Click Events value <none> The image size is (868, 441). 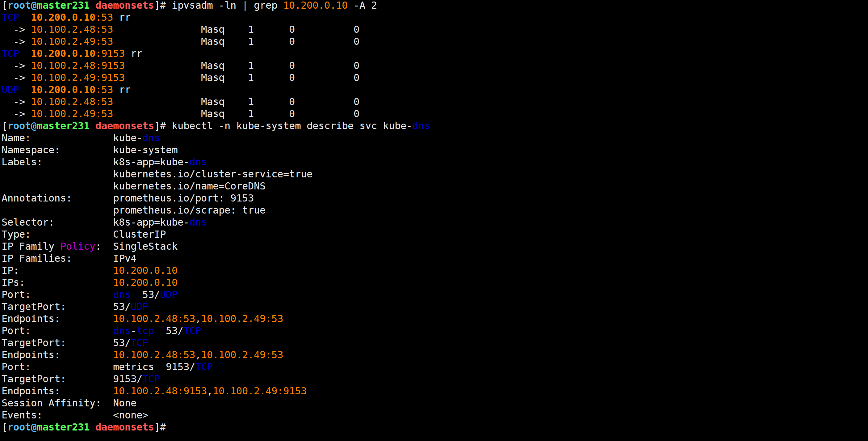(131, 415)
